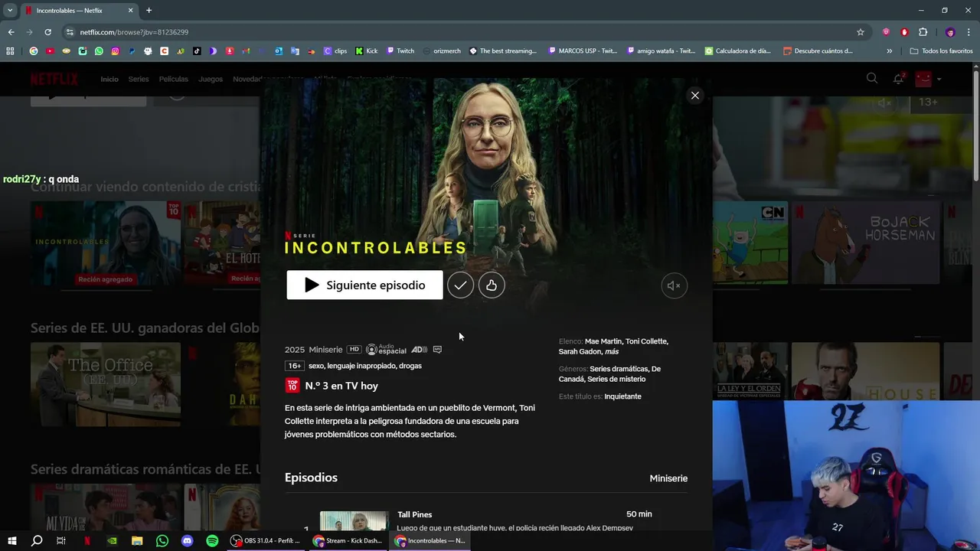Open the Juegos menu item
Image resolution: width=980 pixels, height=551 pixels.
point(211,79)
